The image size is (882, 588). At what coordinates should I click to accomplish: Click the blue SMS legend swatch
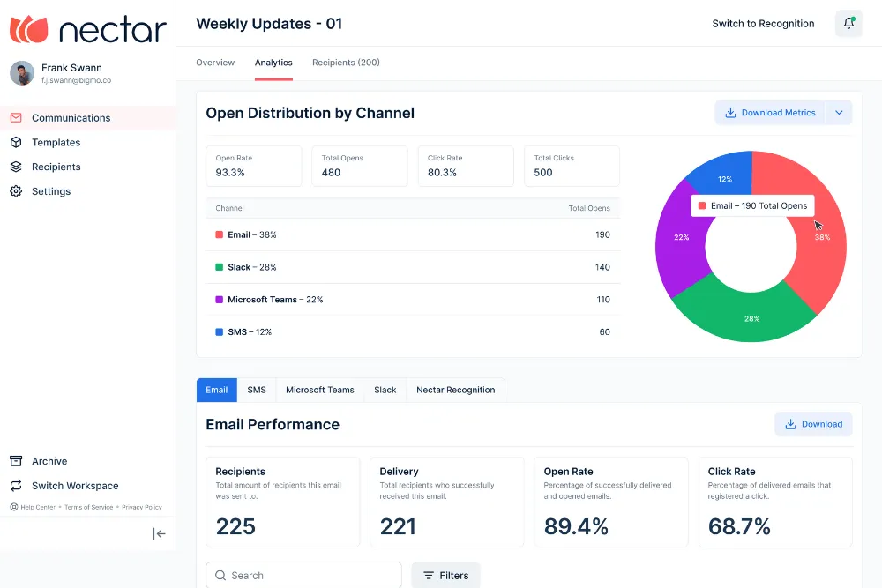point(220,331)
